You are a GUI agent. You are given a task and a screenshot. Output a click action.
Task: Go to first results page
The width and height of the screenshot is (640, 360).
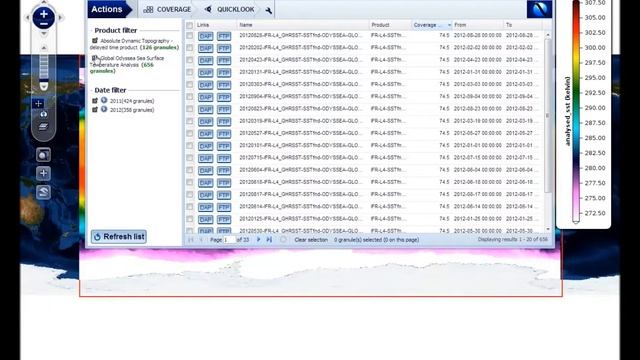[x=191, y=240]
